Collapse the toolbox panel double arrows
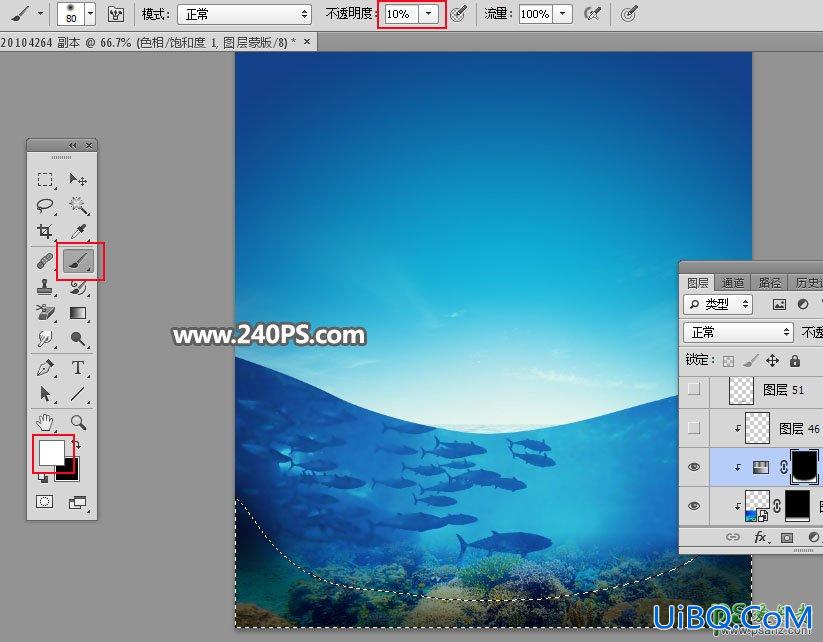This screenshot has width=823, height=642. [72, 145]
